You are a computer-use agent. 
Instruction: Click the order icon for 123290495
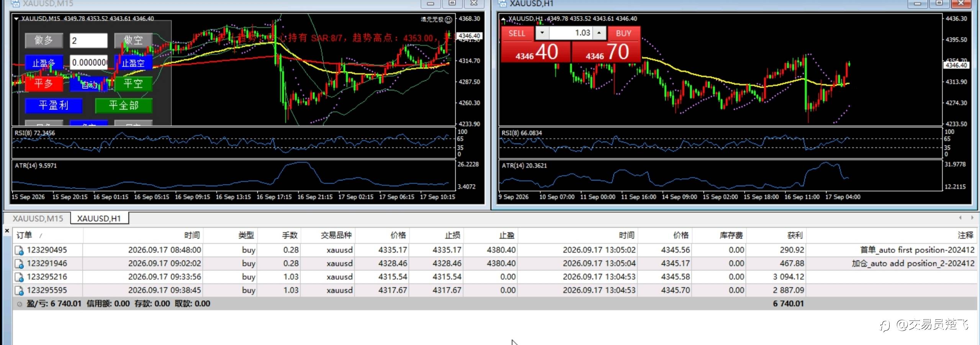19,250
